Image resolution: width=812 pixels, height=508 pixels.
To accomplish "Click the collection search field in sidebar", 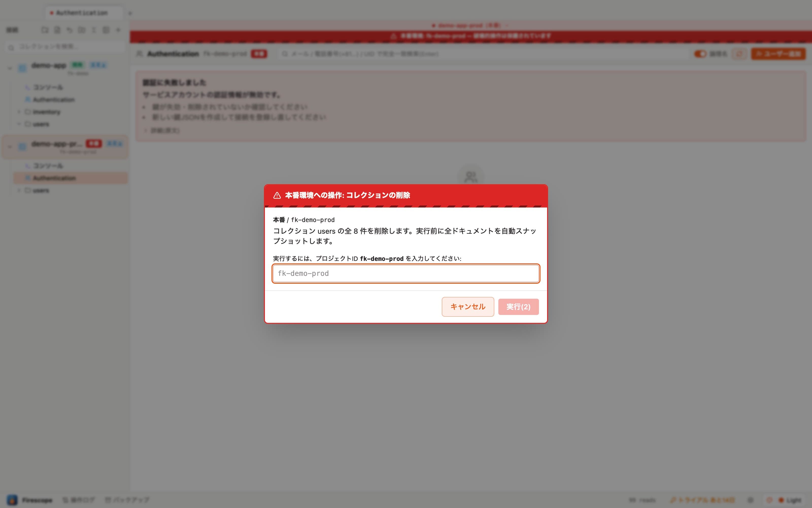I will point(66,47).
